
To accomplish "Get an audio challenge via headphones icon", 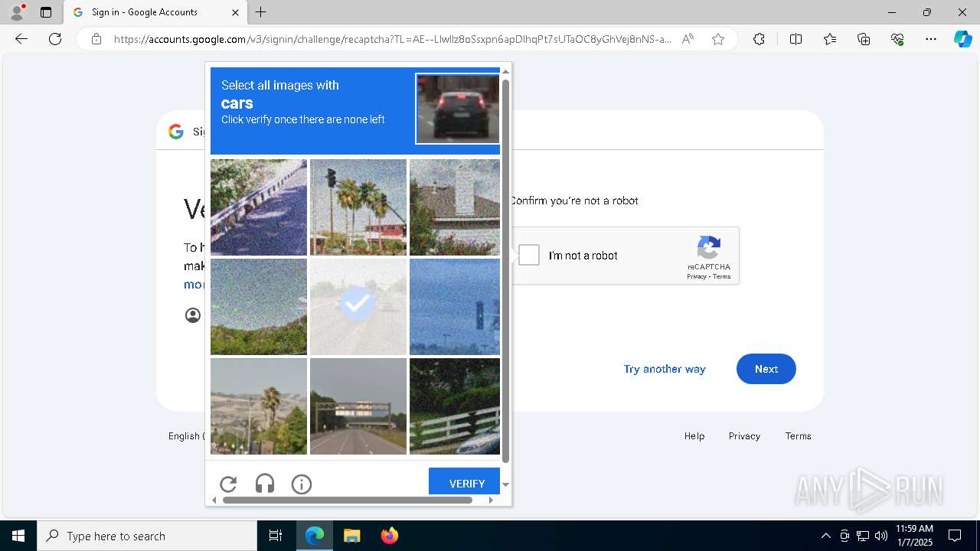I will [265, 484].
